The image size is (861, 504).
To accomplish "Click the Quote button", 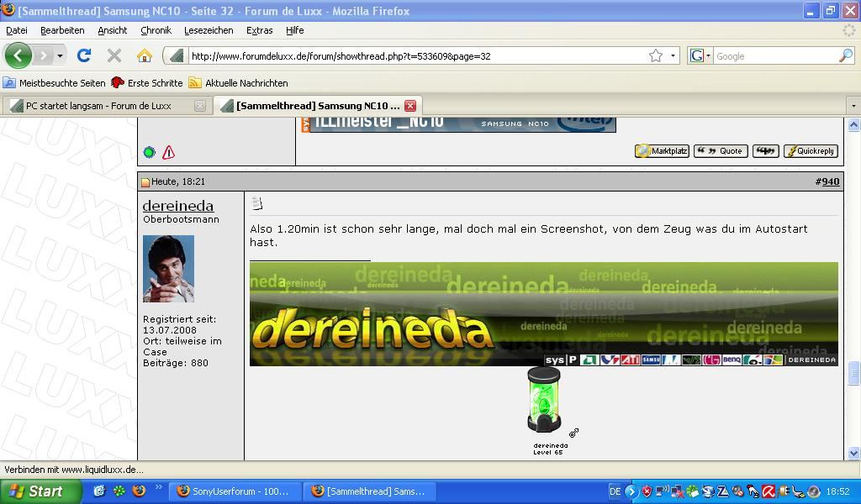I will [721, 151].
